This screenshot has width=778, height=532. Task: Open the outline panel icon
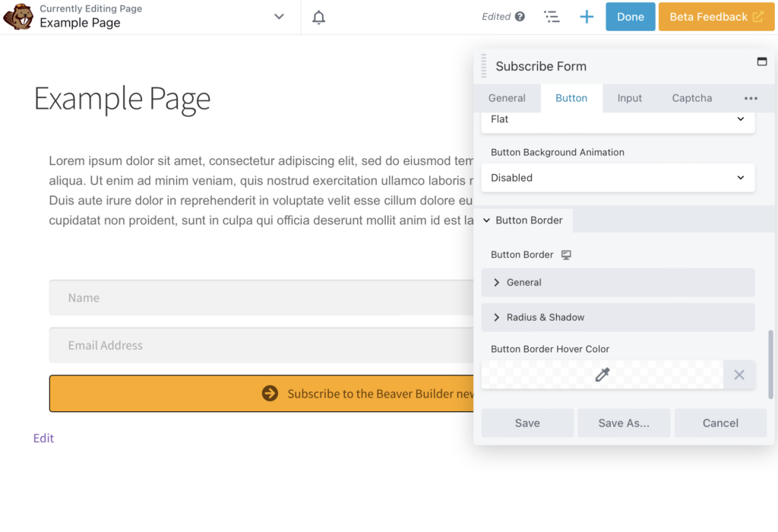click(552, 17)
